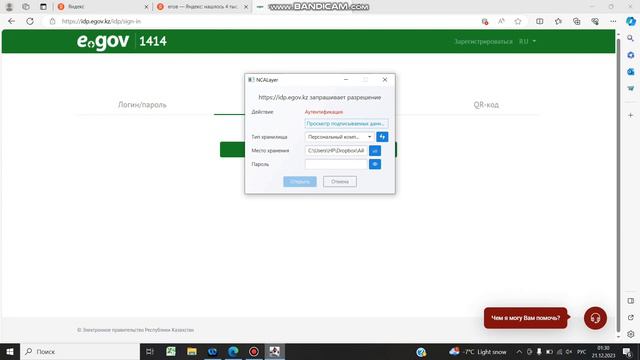
Task: Click the taskbar search box Поиск
Action: (80, 351)
